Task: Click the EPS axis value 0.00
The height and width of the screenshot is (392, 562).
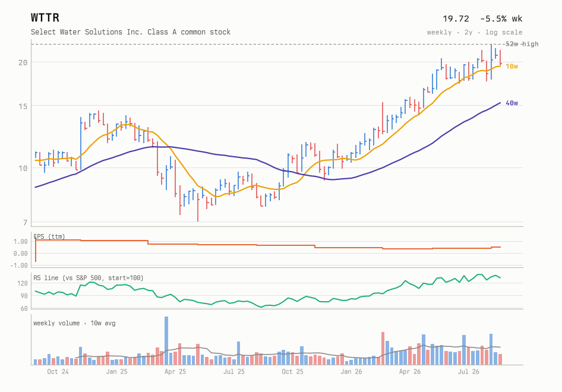Action: click(x=21, y=254)
